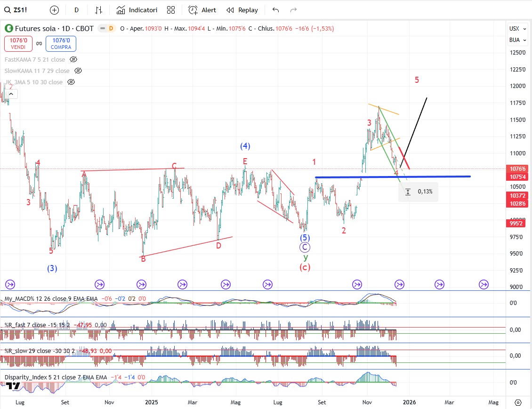
Task: Change the D daily timeframe interval
Action: point(76,10)
